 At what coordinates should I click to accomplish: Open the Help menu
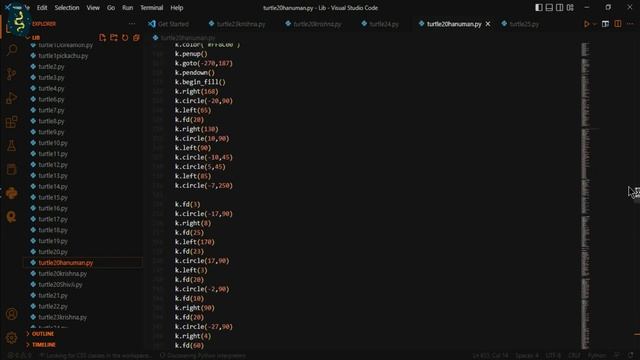pos(177,8)
